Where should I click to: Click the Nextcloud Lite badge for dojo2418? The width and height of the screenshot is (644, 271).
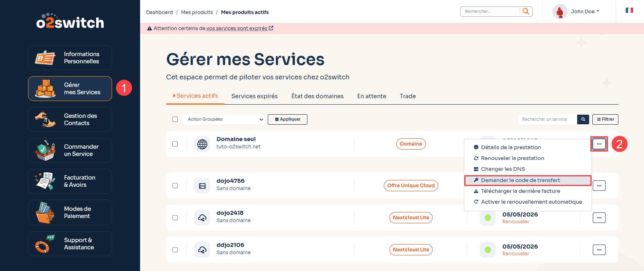point(411,218)
